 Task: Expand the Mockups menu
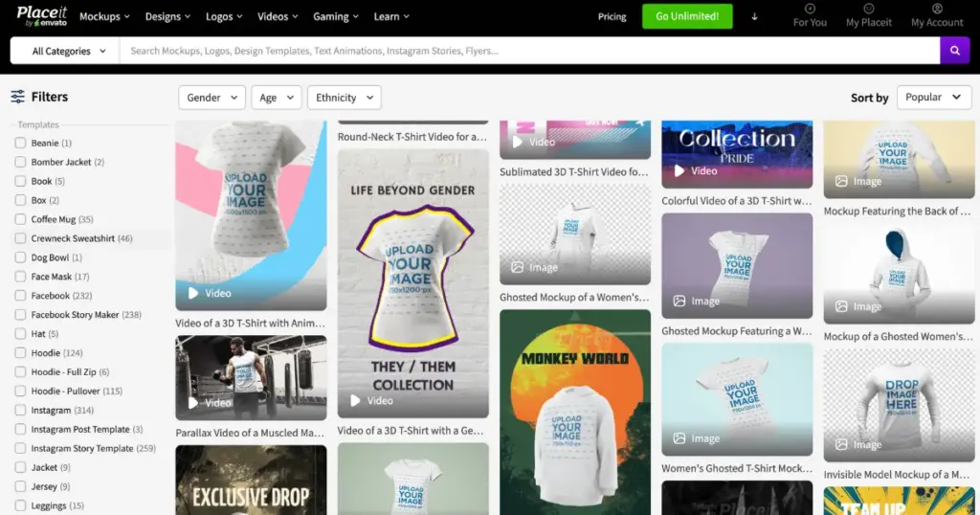(x=104, y=17)
